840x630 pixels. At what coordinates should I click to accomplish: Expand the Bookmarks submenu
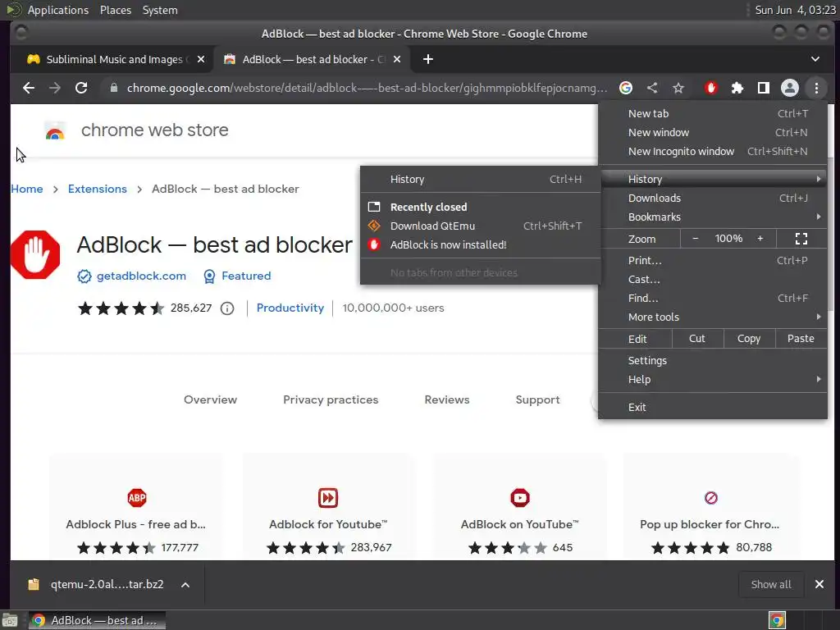(713, 217)
